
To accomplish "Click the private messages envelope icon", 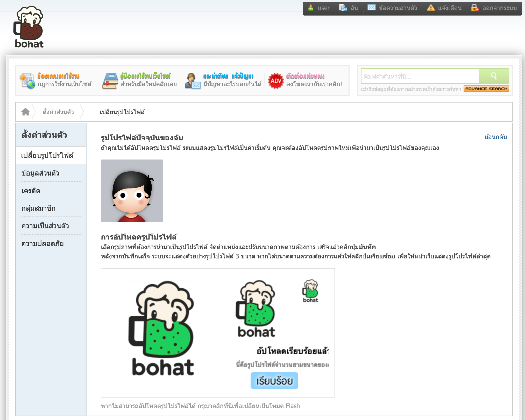I will point(371,8).
